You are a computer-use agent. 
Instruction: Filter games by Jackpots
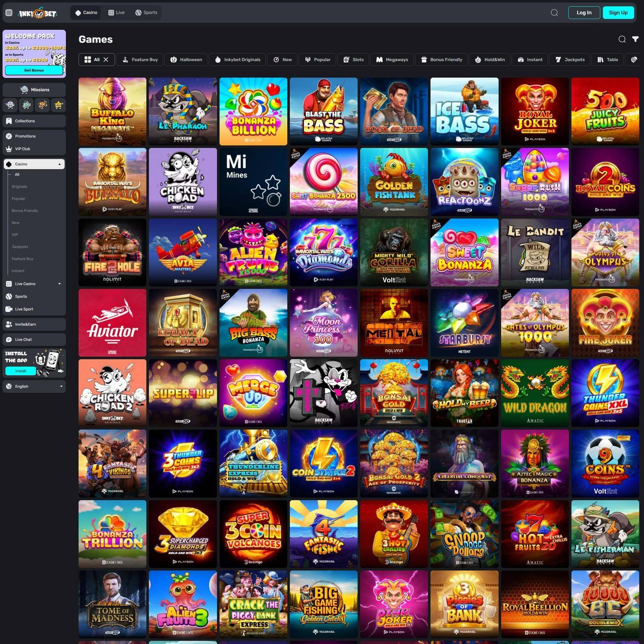pos(570,60)
